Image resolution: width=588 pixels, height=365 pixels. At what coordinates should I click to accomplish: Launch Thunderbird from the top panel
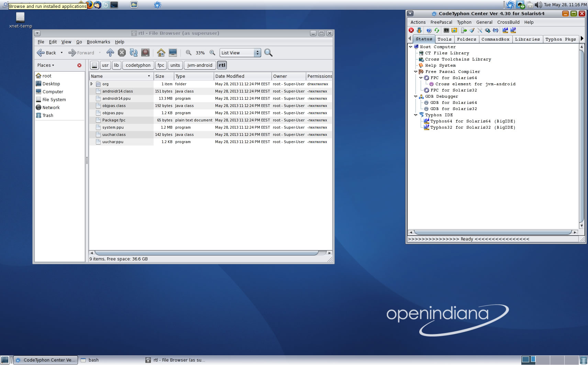[x=98, y=5]
